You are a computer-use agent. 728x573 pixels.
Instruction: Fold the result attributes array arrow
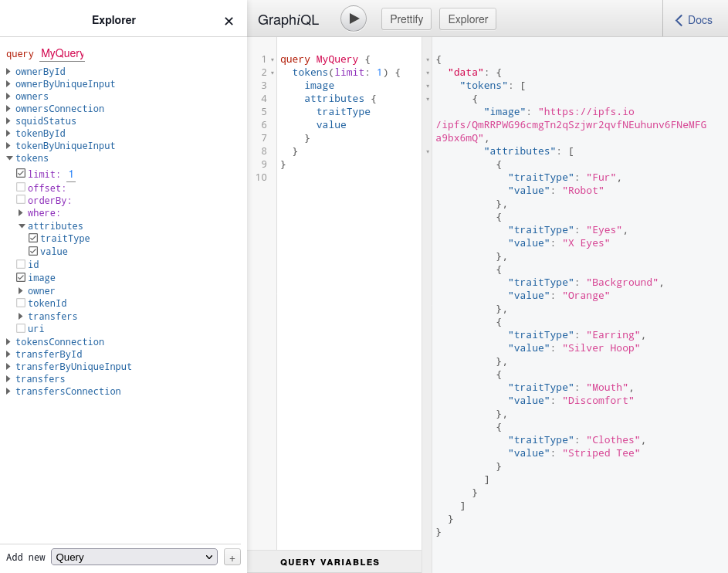428,151
